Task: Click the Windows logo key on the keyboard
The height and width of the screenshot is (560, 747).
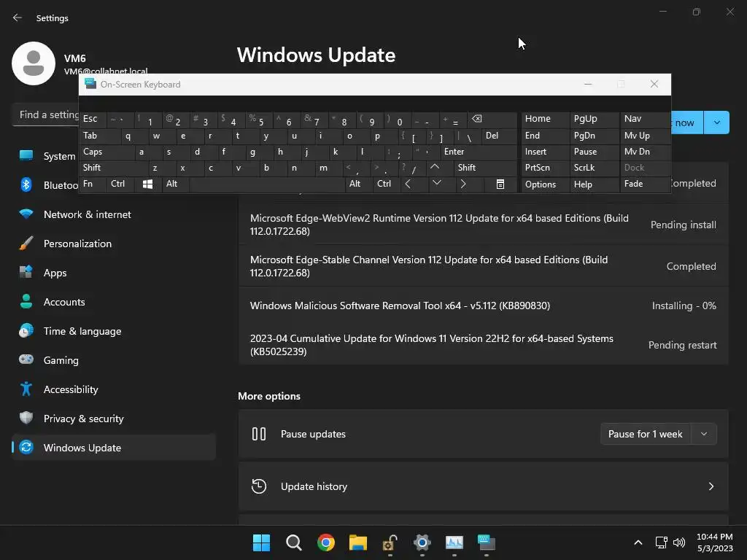Action: pyautogui.click(x=147, y=184)
